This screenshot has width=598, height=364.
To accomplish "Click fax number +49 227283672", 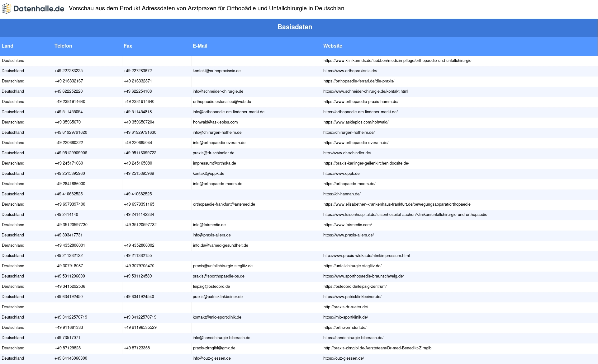I will (x=138, y=71).
